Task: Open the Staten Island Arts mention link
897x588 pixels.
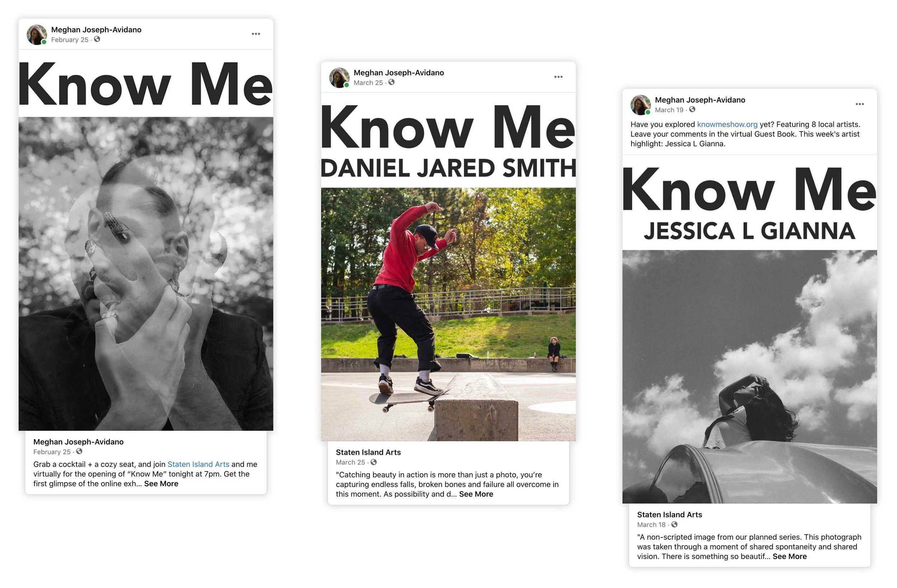Action: (198, 464)
